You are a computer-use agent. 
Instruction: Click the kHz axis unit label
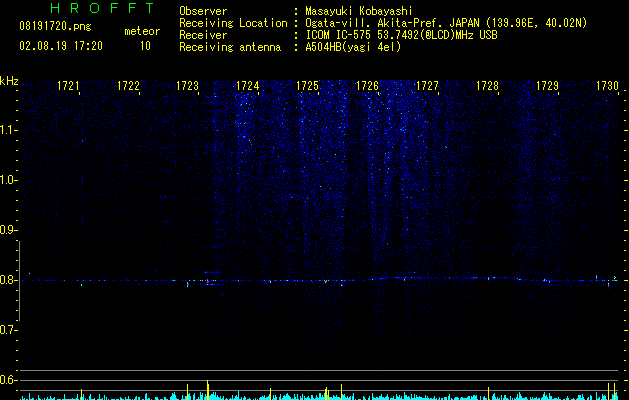pos(9,81)
